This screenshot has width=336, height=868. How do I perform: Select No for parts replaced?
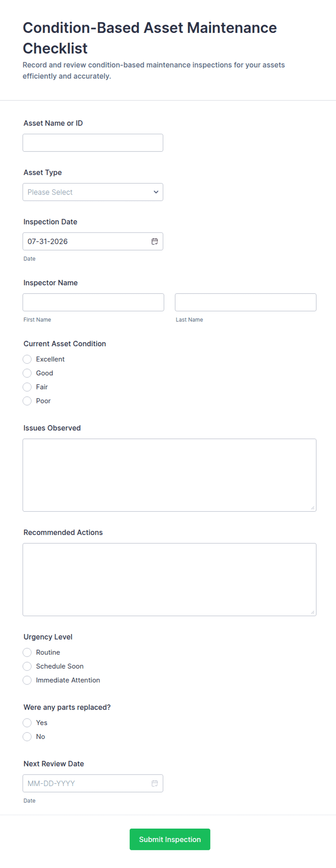point(27,737)
